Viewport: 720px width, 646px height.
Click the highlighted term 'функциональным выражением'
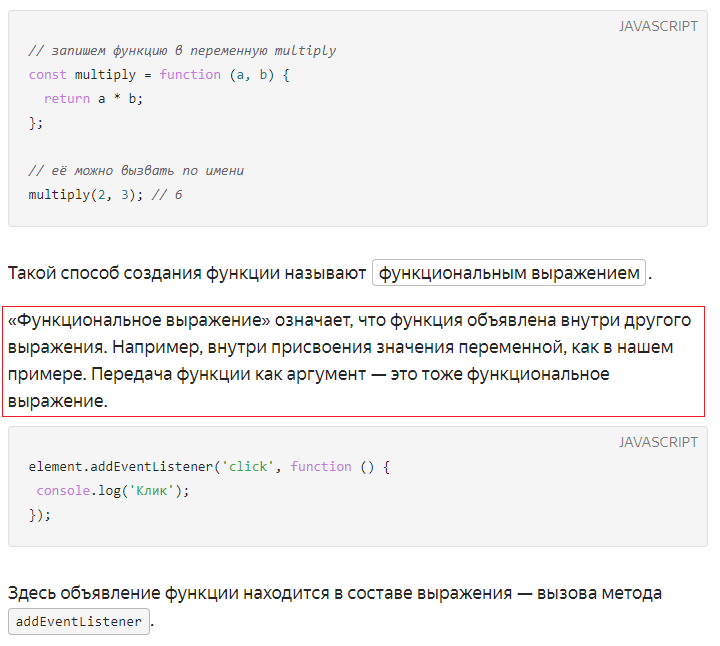click(509, 273)
